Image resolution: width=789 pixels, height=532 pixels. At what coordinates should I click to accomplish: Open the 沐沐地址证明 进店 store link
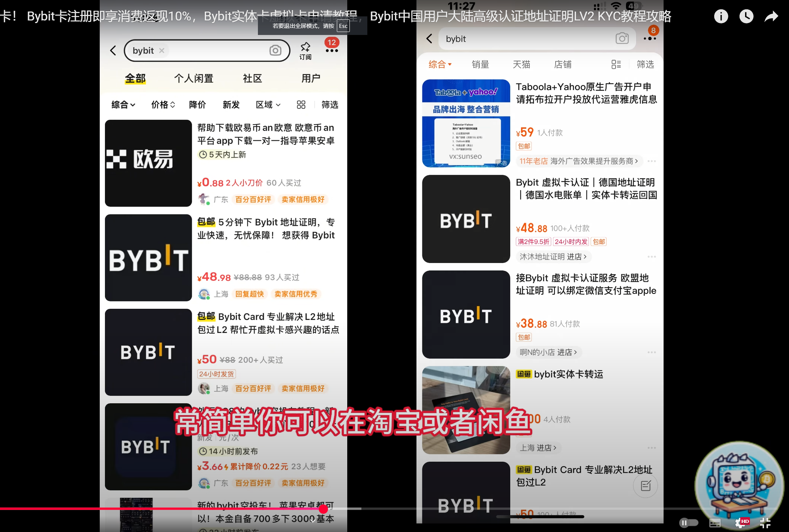tap(553, 257)
